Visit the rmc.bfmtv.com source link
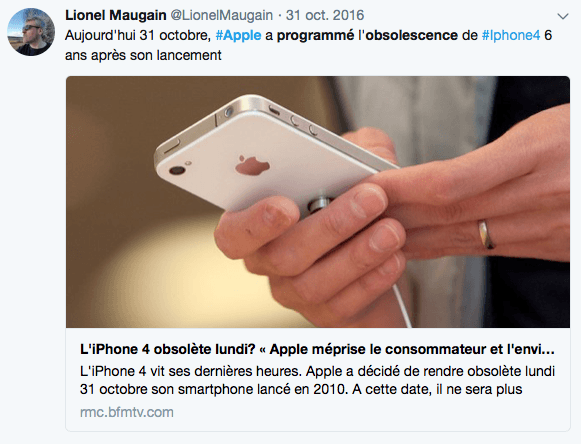 point(127,412)
